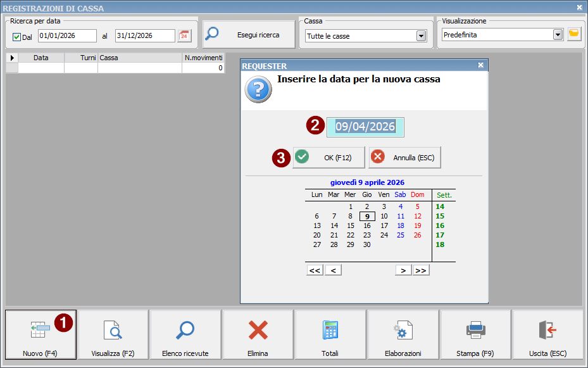Print using Stampa (F9)
The height and width of the screenshot is (368, 588).
coord(476,334)
